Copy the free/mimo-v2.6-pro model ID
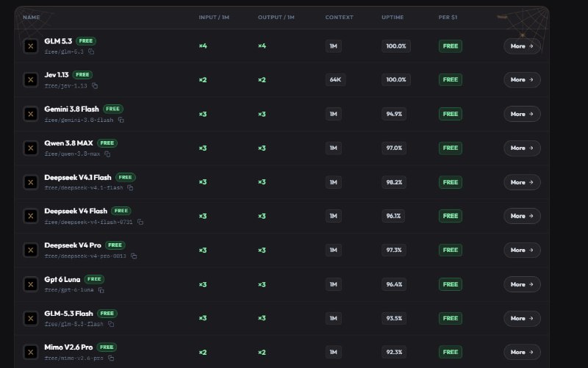This screenshot has height=368, width=588. [x=111, y=358]
